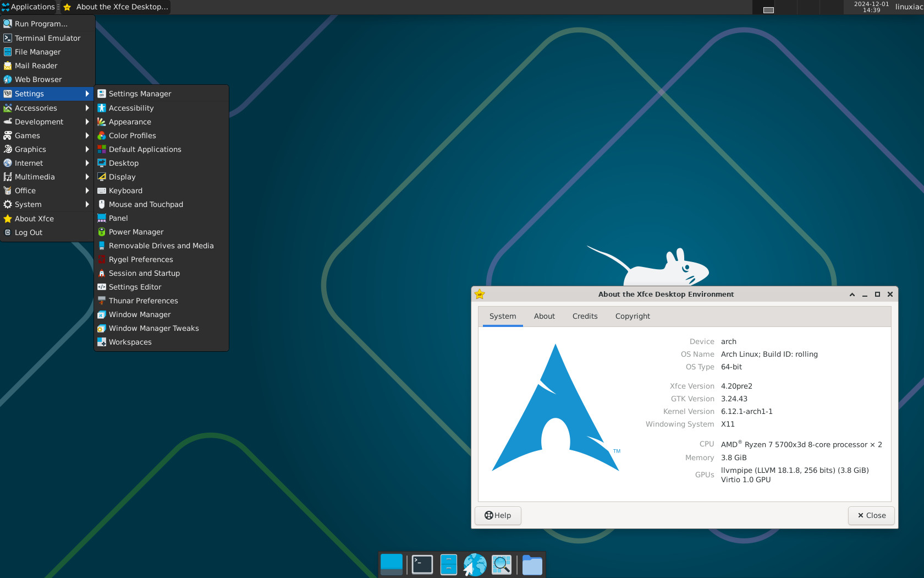Click the Arch Linux logo image
This screenshot has height=578, width=924.
click(x=555, y=407)
